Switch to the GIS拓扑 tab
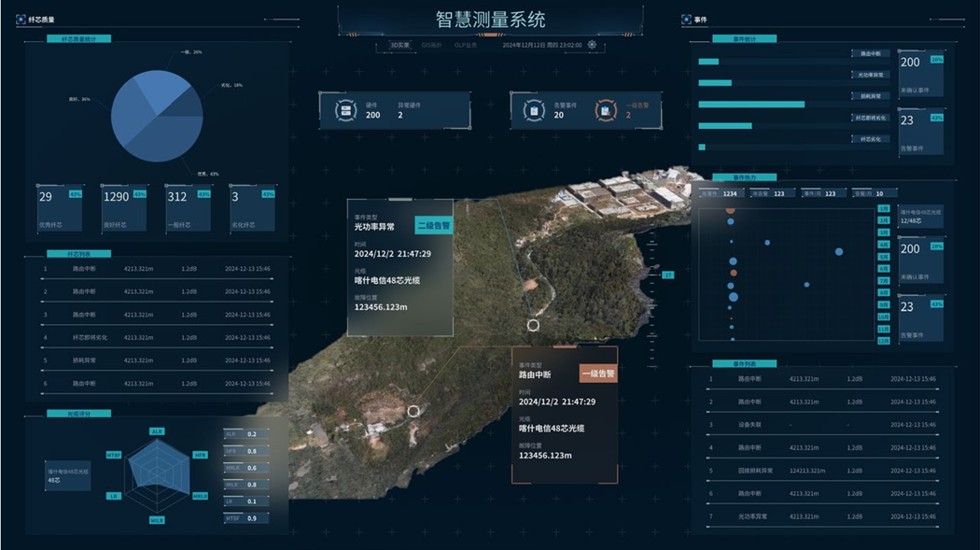The height and width of the screenshot is (550, 980). [x=431, y=45]
